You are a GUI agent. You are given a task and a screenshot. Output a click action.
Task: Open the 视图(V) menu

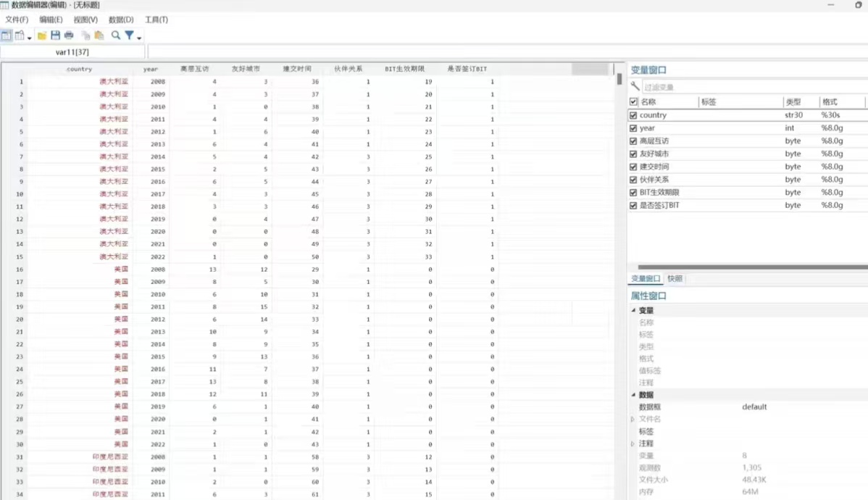coord(85,20)
